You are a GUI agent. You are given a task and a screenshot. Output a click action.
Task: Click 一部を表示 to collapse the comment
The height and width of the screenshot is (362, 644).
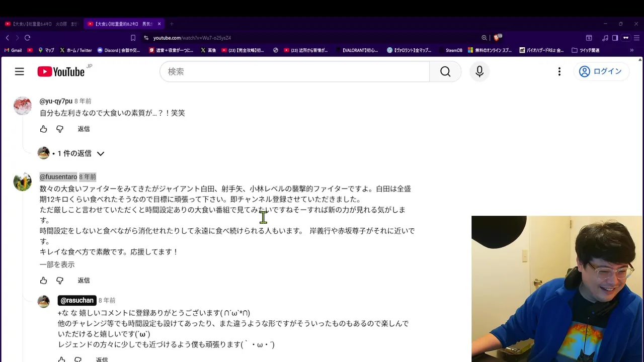57,264
